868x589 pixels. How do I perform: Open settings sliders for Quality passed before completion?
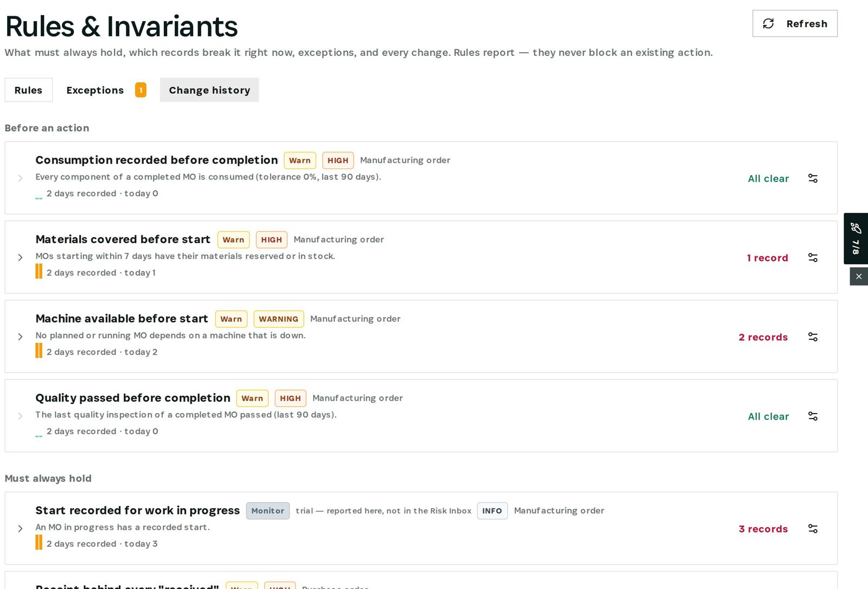(x=813, y=416)
